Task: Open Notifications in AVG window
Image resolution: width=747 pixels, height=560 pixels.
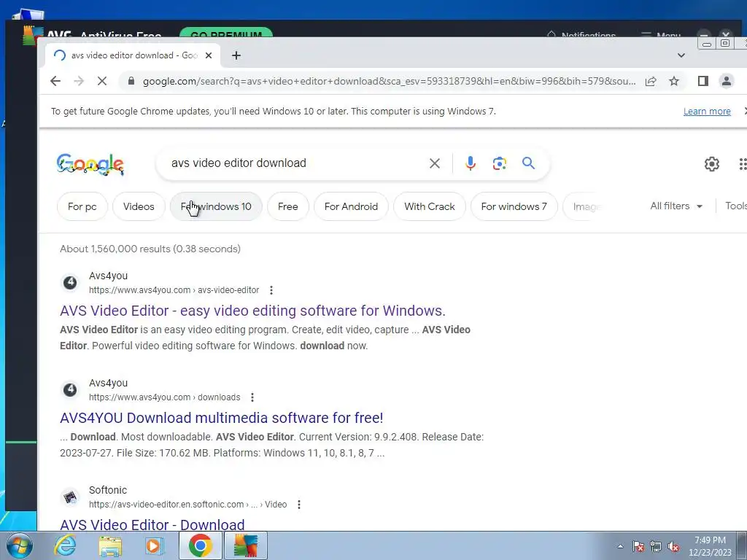Action: (x=581, y=35)
